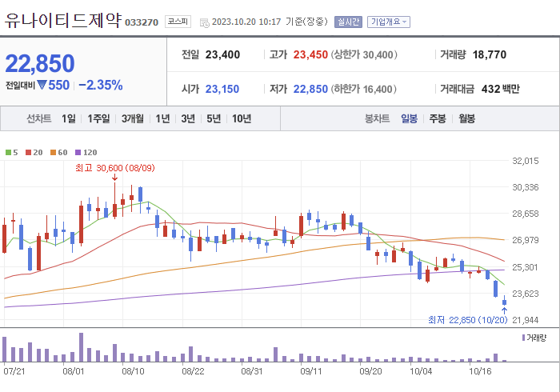560x392 pixels.
Task: Click the stock name 유나이티드제약
Action: coord(63,20)
